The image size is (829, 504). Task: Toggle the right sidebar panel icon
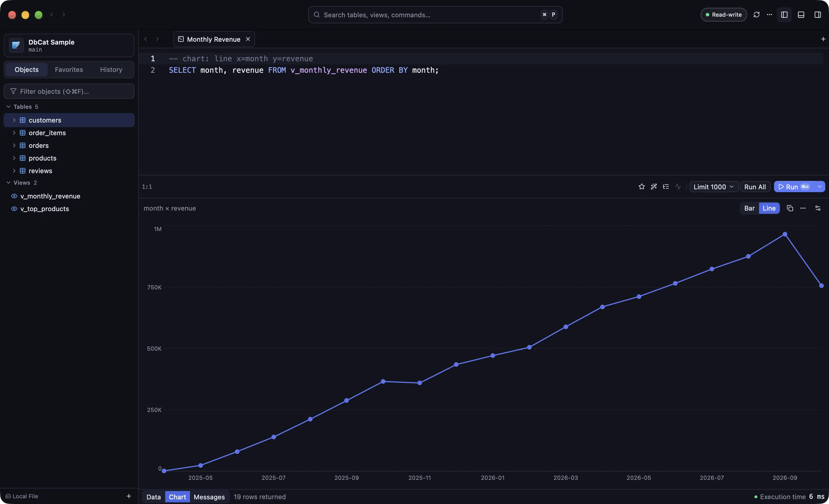[x=817, y=15]
